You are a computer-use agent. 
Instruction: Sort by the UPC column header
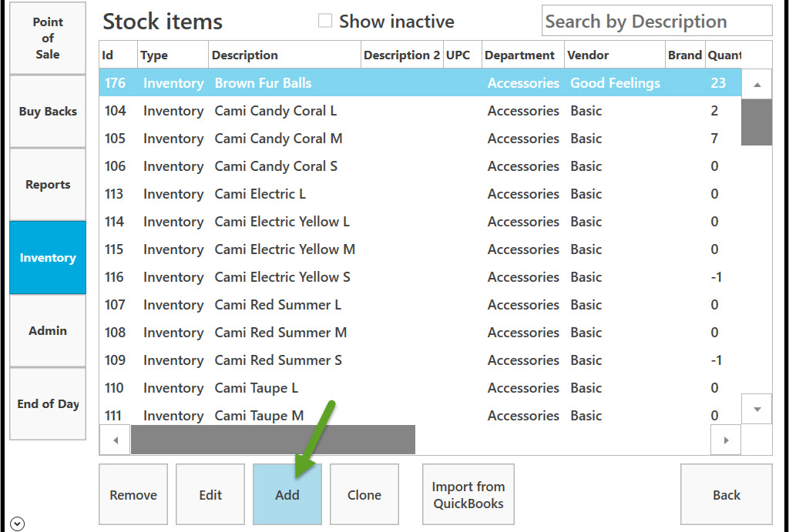[462, 55]
